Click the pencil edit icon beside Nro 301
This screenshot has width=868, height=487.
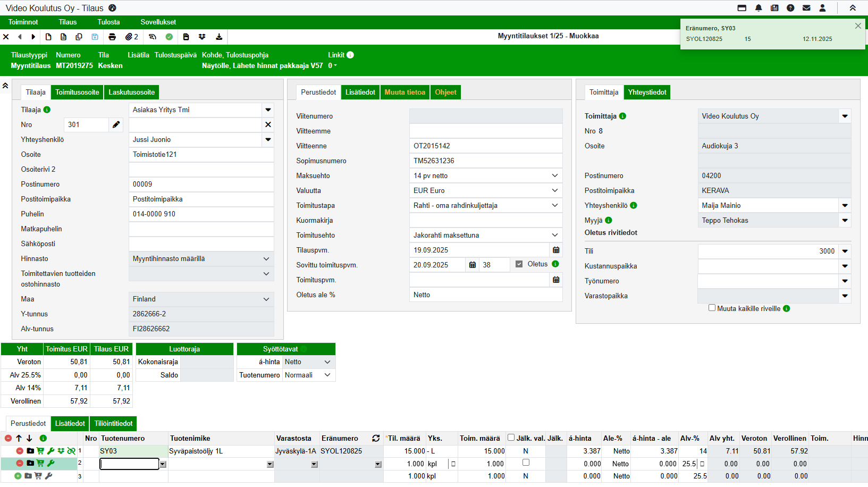pos(116,124)
